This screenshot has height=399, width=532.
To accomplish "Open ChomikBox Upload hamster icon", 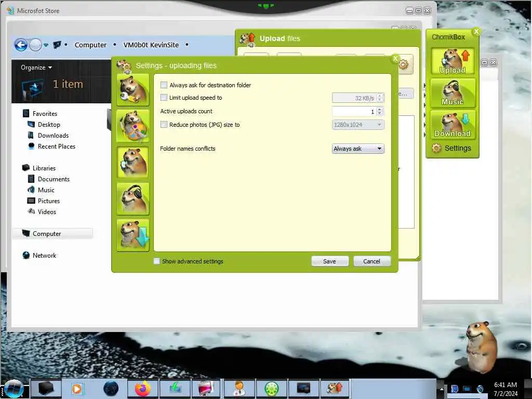I will pos(453,61).
